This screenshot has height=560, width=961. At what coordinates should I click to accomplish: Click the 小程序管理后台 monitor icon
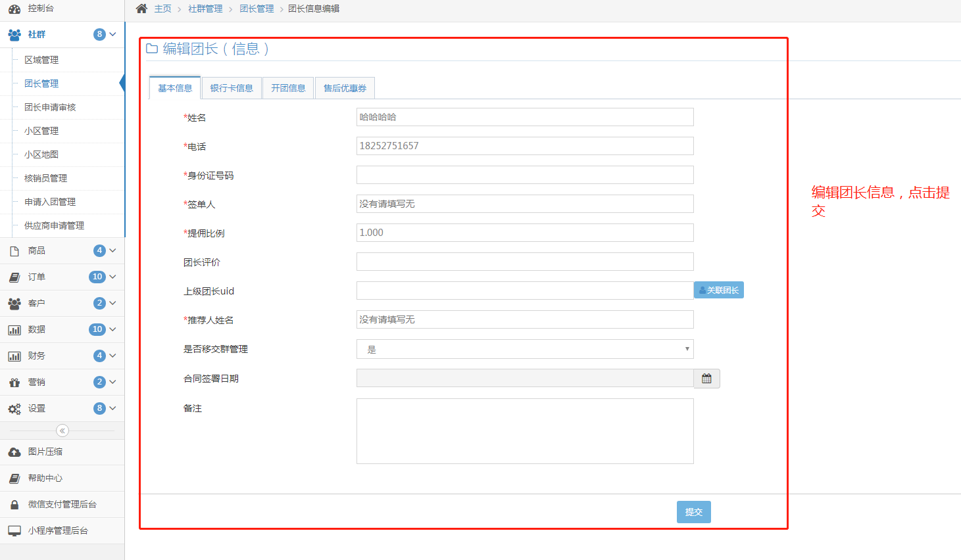[x=14, y=531]
